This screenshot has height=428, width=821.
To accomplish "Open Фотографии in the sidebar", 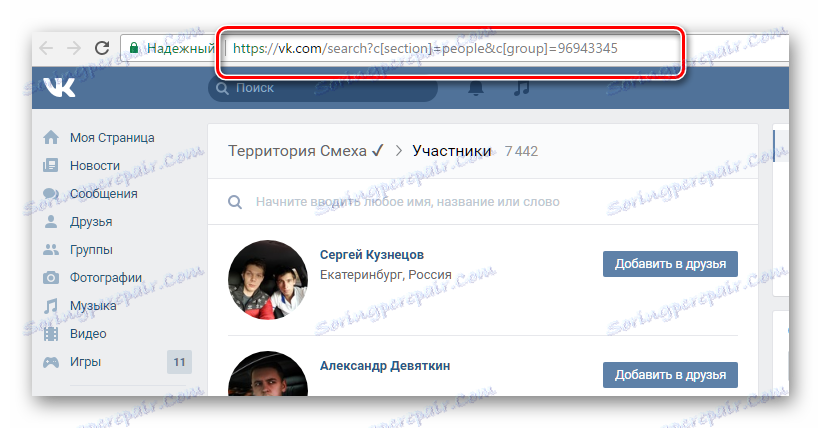I will 106,278.
